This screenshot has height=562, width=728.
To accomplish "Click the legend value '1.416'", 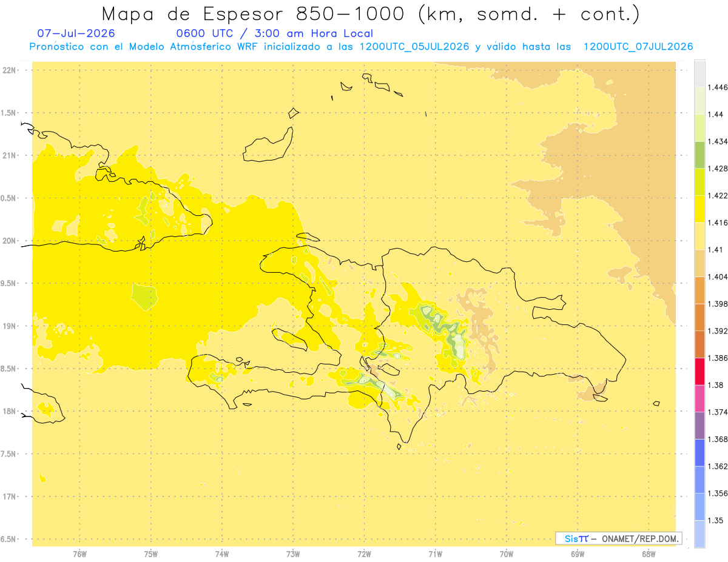I will [x=718, y=222].
